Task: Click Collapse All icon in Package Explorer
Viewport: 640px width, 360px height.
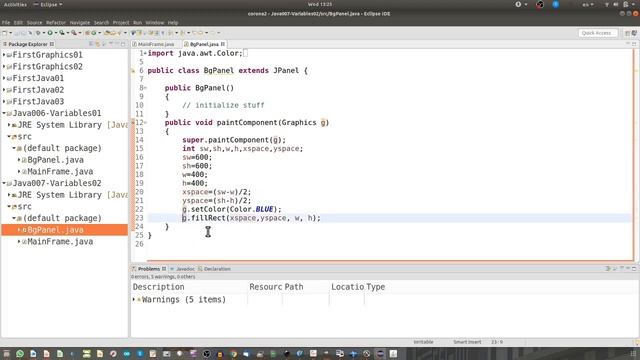Action: (x=91, y=44)
